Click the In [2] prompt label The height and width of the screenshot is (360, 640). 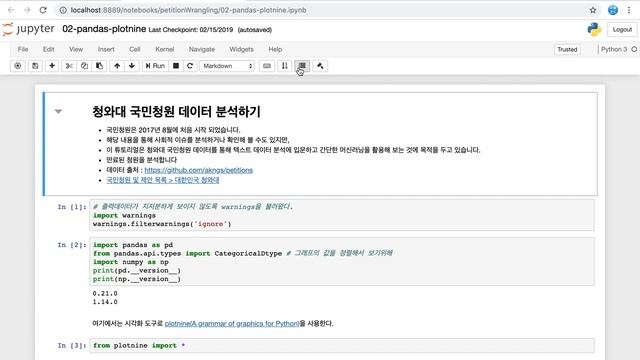coord(72,245)
